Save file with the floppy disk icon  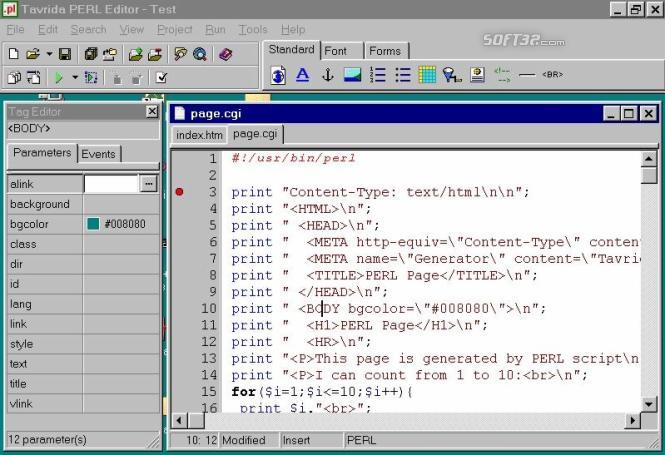64,54
